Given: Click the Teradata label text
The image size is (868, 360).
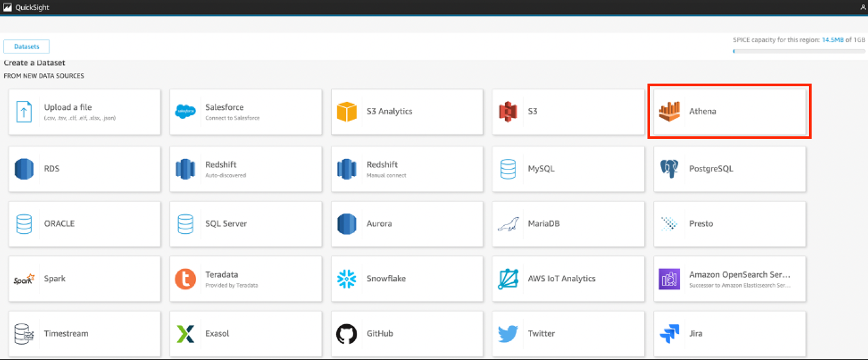Looking at the screenshot, I should tap(222, 274).
